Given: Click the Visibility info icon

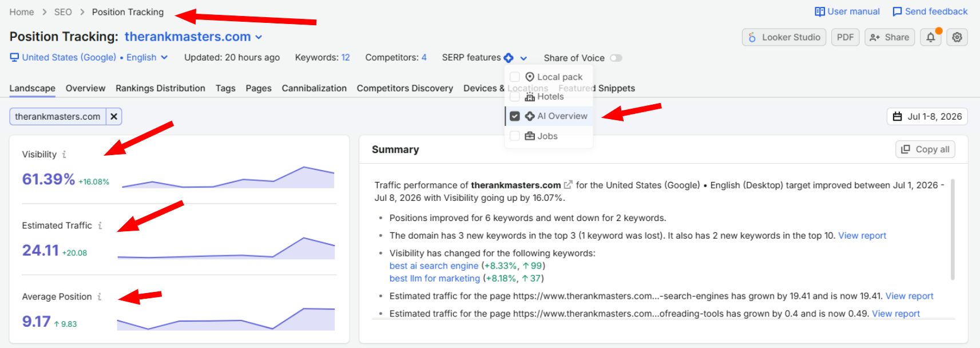Looking at the screenshot, I should [x=64, y=155].
